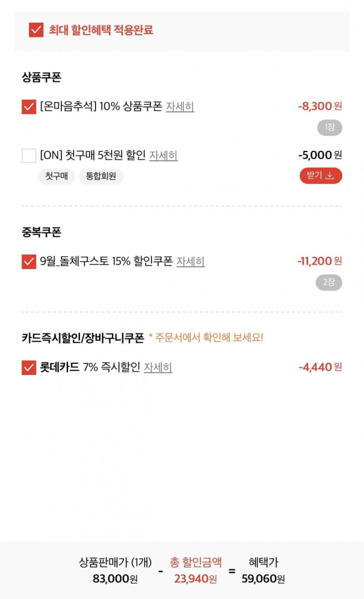This screenshot has width=364, height=599.
Task: Open 자세히 for 첫구매 5천원 할인
Action: (163, 155)
